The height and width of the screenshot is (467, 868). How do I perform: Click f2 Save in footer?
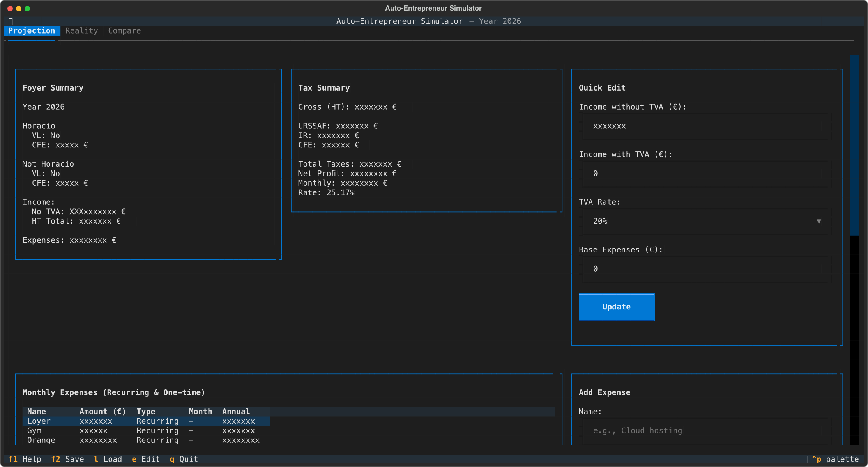[68, 459]
